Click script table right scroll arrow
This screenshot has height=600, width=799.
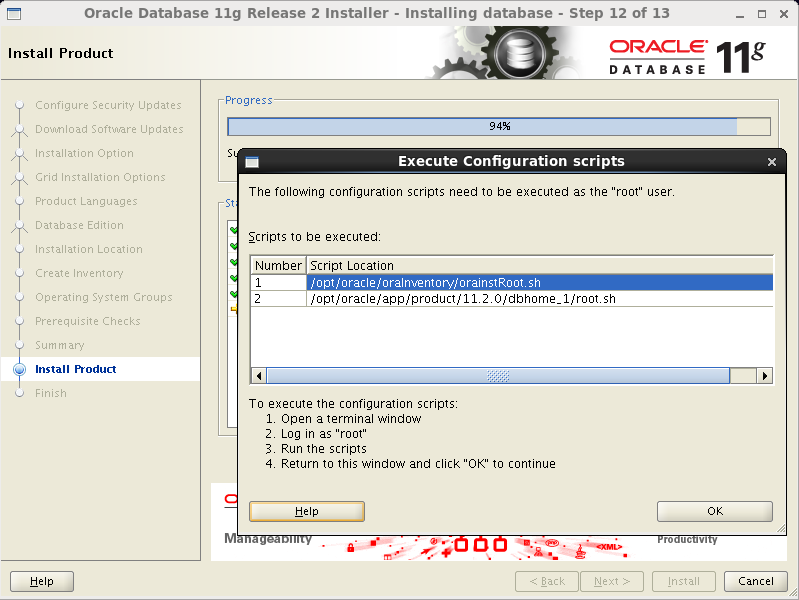[764, 376]
